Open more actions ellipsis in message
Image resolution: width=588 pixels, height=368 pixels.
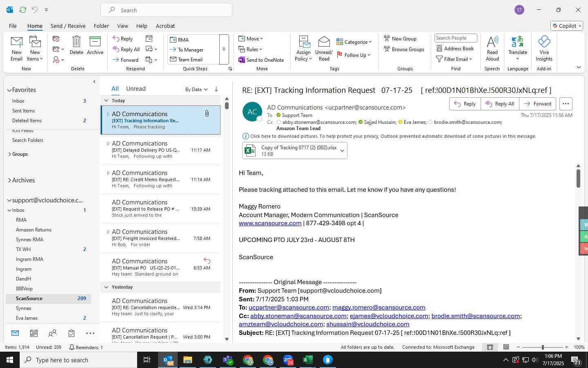point(566,104)
